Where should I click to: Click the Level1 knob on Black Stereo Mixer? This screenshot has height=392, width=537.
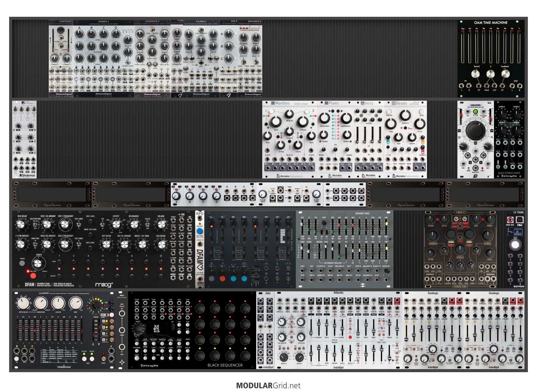point(502,114)
